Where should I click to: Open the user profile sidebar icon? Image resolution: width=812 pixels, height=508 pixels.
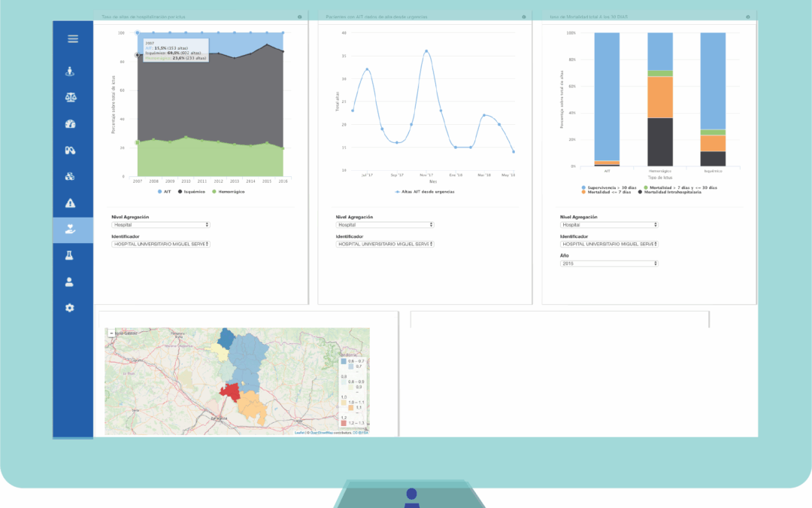point(70,282)
